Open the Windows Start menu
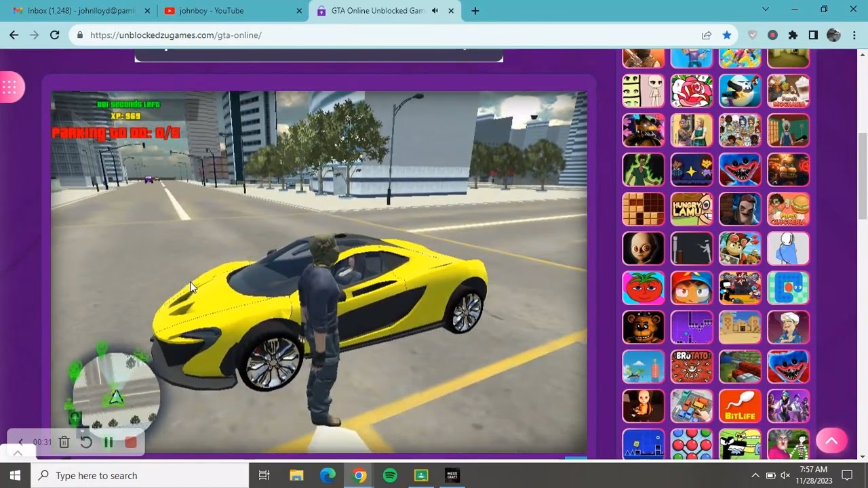This screenshot has height=488, width=868. [16, 475]
